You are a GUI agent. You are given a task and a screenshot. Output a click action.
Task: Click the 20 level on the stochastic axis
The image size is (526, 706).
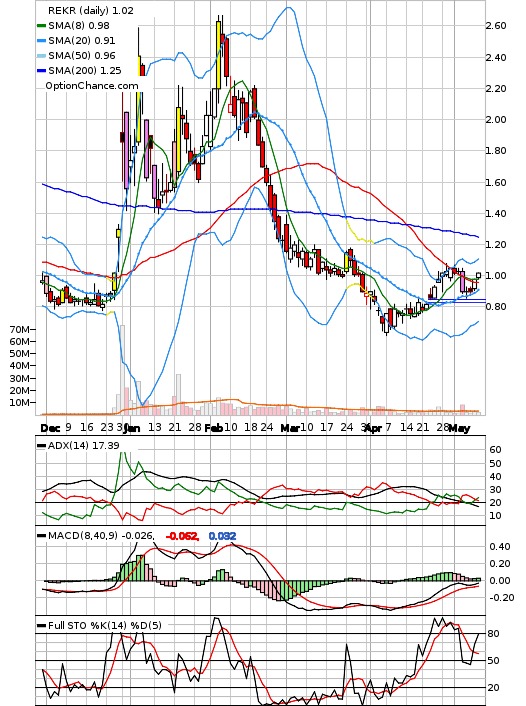[494, 688]
